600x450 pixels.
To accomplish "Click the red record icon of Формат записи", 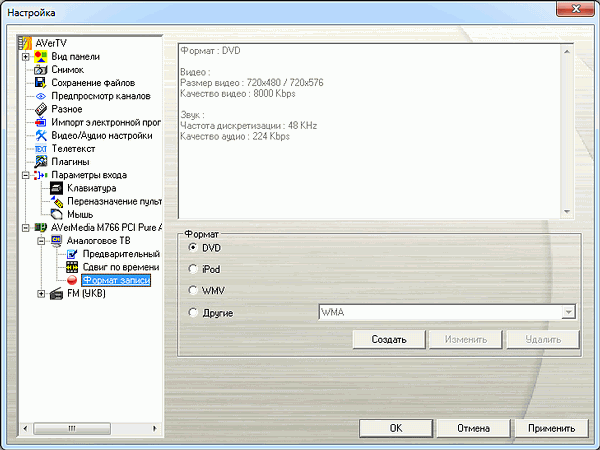I will (x=72, y=280).
